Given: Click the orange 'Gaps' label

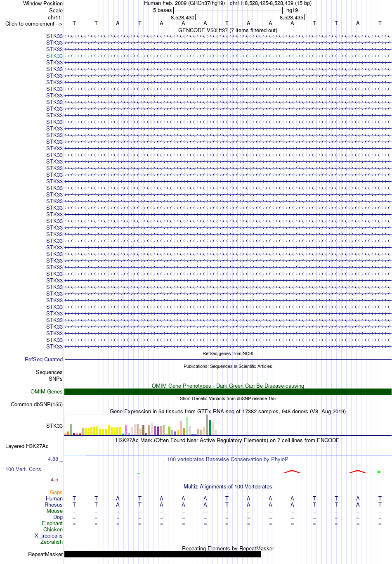Looking at the screenshot, I should (56, 492).
